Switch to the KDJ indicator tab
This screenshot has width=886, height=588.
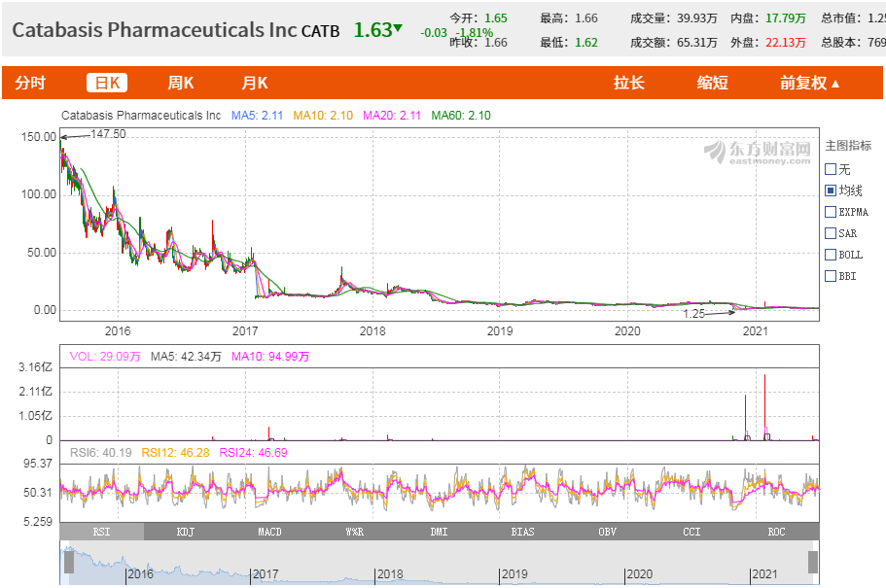(x=186, y=532)
